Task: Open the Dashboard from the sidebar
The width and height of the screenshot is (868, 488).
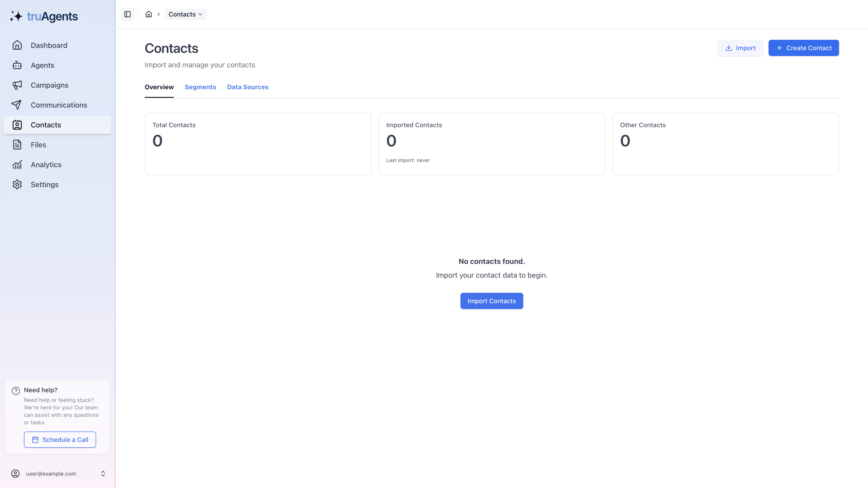Action: tap(49, 45)
